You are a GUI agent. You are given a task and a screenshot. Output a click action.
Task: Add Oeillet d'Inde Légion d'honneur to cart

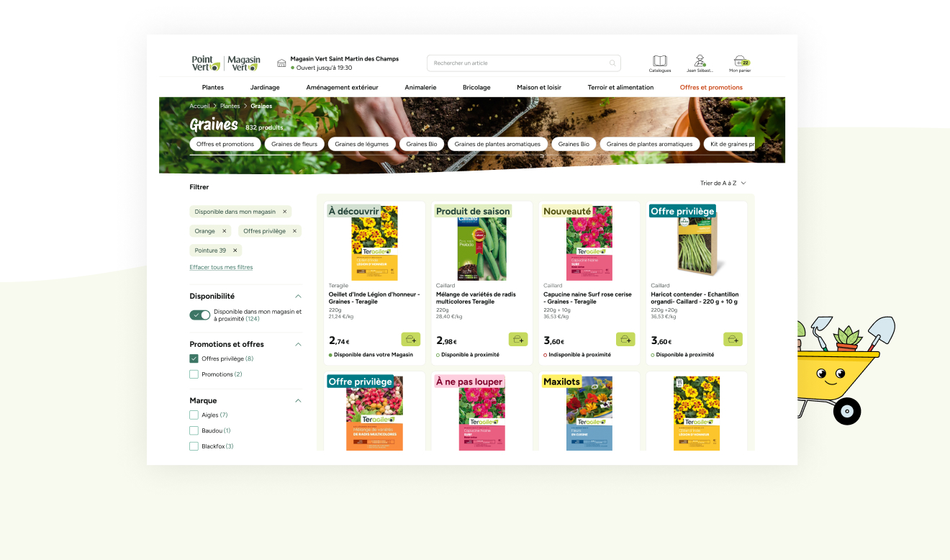pos(411,339)
